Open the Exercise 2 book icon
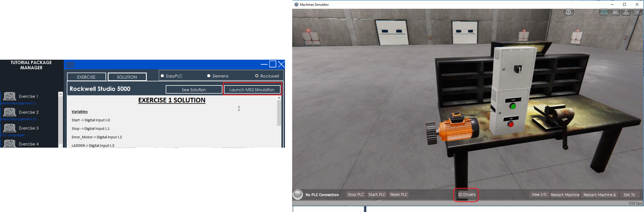 (9, 112)
